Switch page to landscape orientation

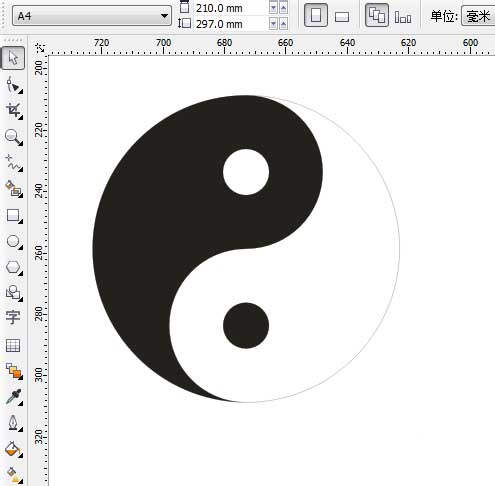point(342,16)
